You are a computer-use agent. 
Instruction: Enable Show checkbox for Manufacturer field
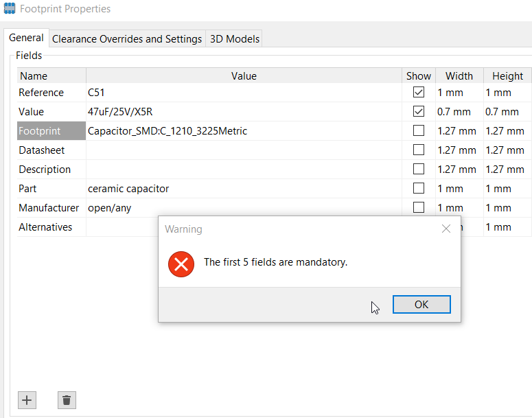coord(418,207)
